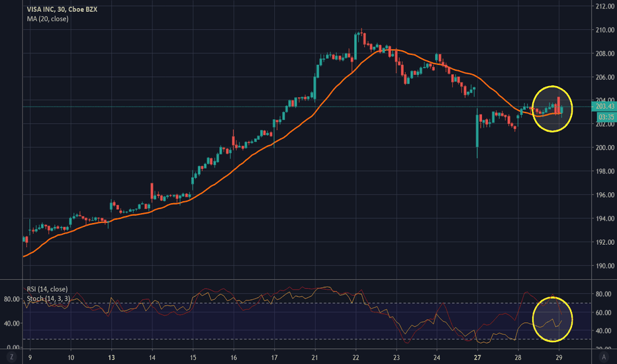Click the 190.00 price axis label
The width and height of the screenshot is (617, 364).
(605, 265)
